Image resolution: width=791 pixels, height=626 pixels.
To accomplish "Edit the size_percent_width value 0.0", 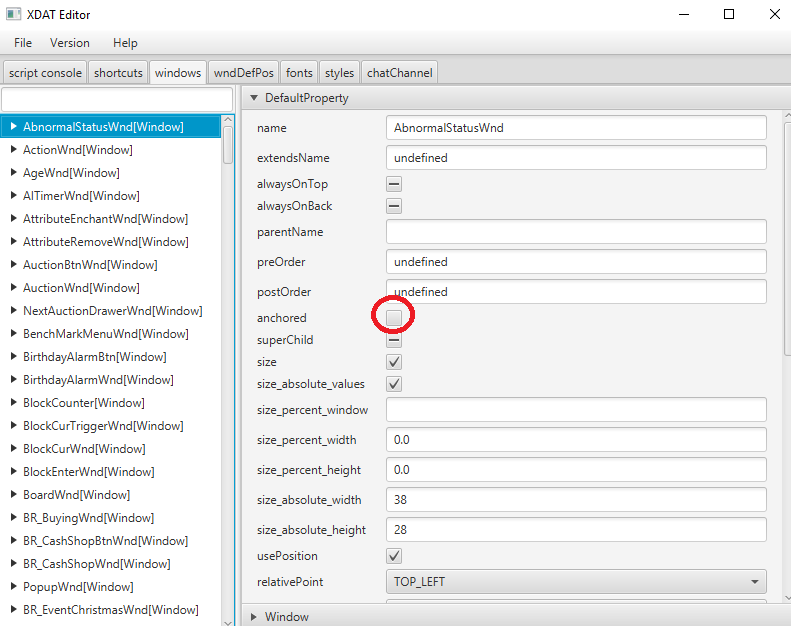I will (576, 440).
